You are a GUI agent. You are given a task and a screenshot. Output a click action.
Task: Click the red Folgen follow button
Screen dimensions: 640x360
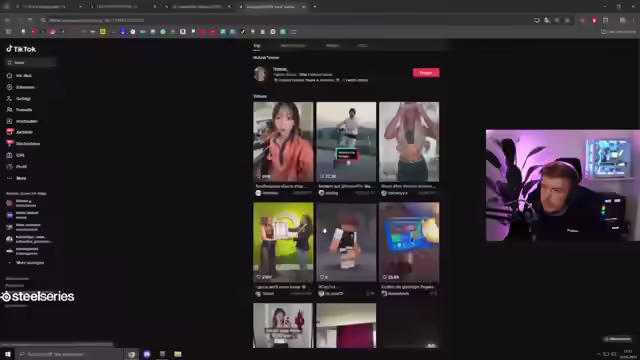pyautogui.click(x=426, y=73)
